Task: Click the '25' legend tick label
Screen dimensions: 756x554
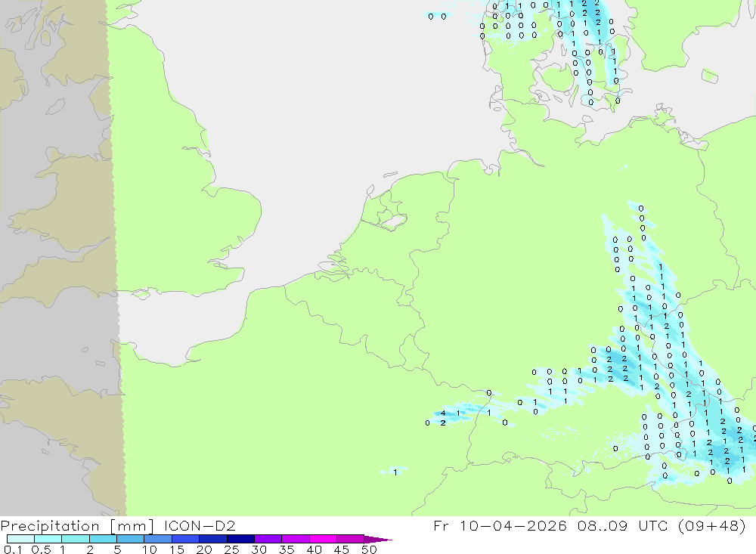Action: [x=231, y=549]
